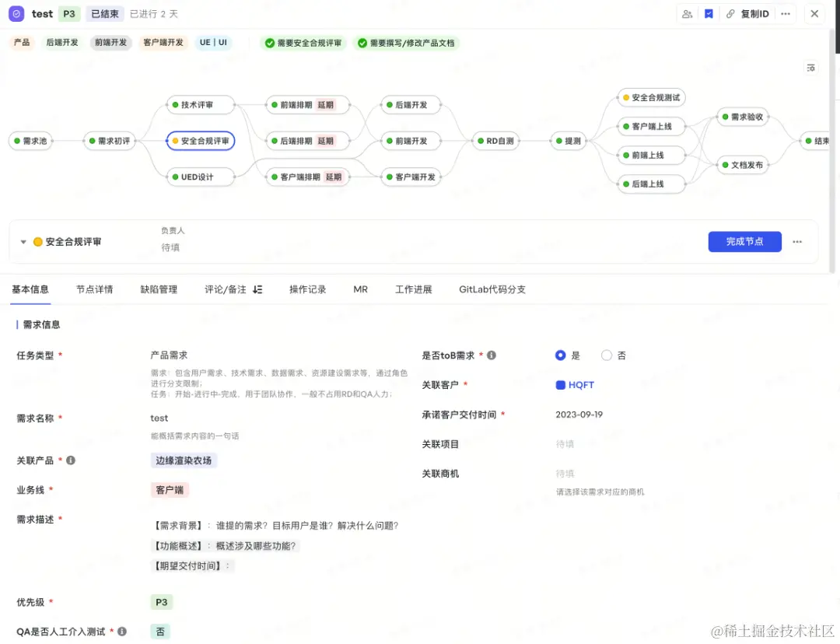Expand the 关联项目 field
840x644 pixels.
click(565, 443)
